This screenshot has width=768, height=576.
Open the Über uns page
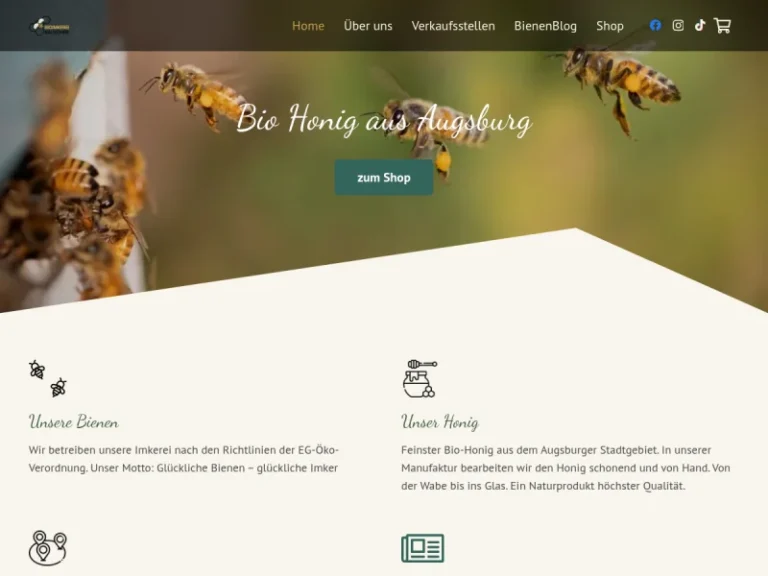368,26
